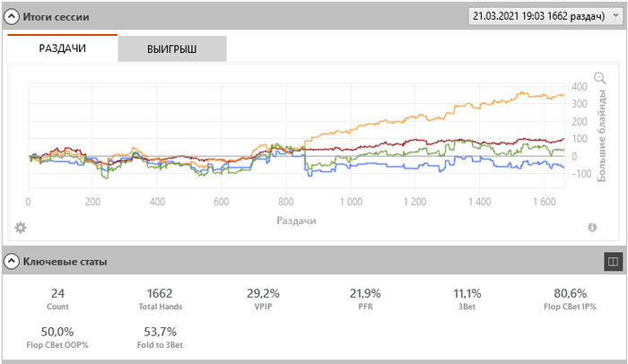Click the info icon below the graph
Screen dimensions: 628x364
(x=592, y=228)
